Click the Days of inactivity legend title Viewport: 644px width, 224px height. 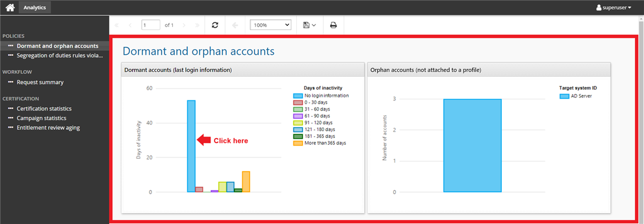323,88
